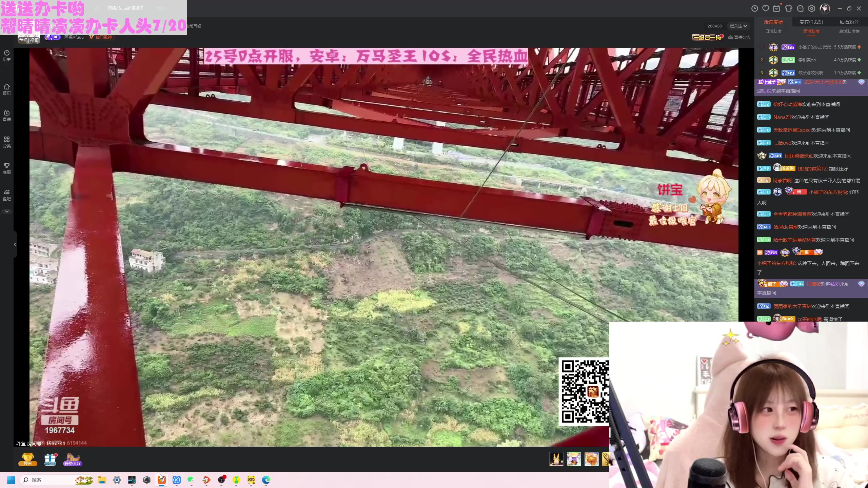Click streamer name 阿福Afuuu

[74, 37]
